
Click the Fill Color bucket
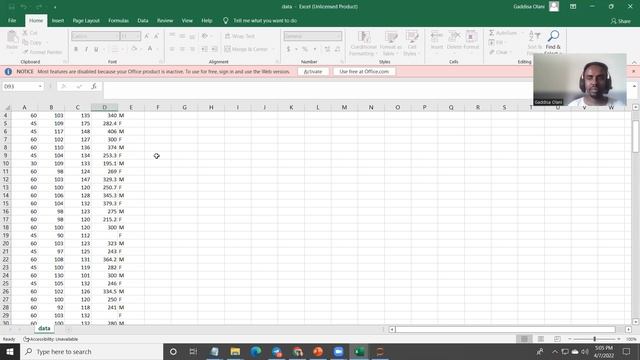[134, 49]
